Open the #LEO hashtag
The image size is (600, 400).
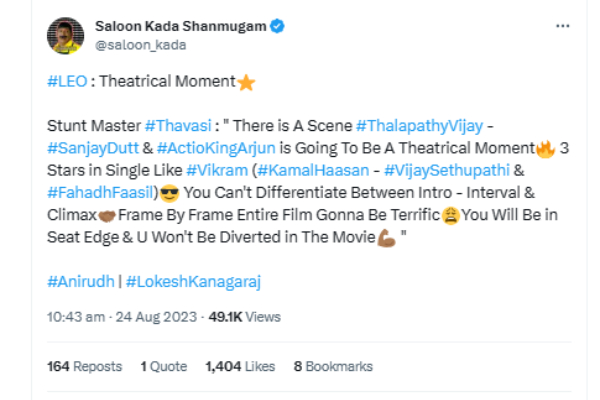click(65, 83)
